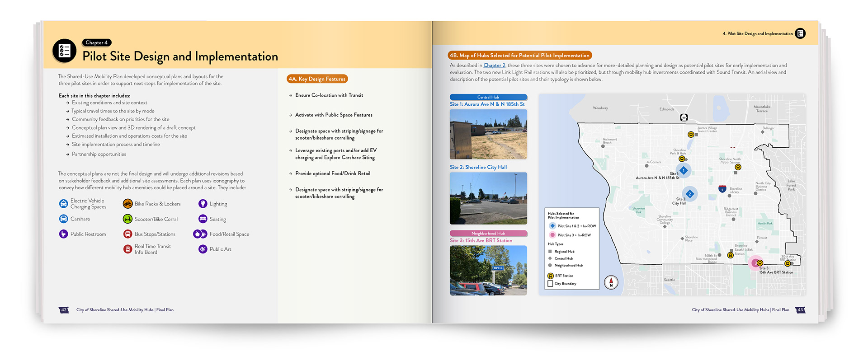The image size is (868, 356).
Task: Click the Pilot Site 1 & 2 legend diamond
Action: click(x=552, y=226)
